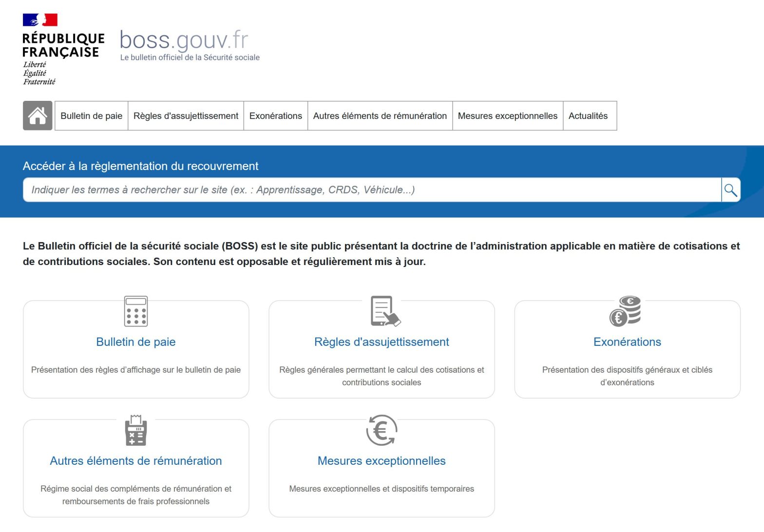Open Autres éléments de rémunération menu
The width and height of the screenshot is (764, 532).
(x=380, y=116)
